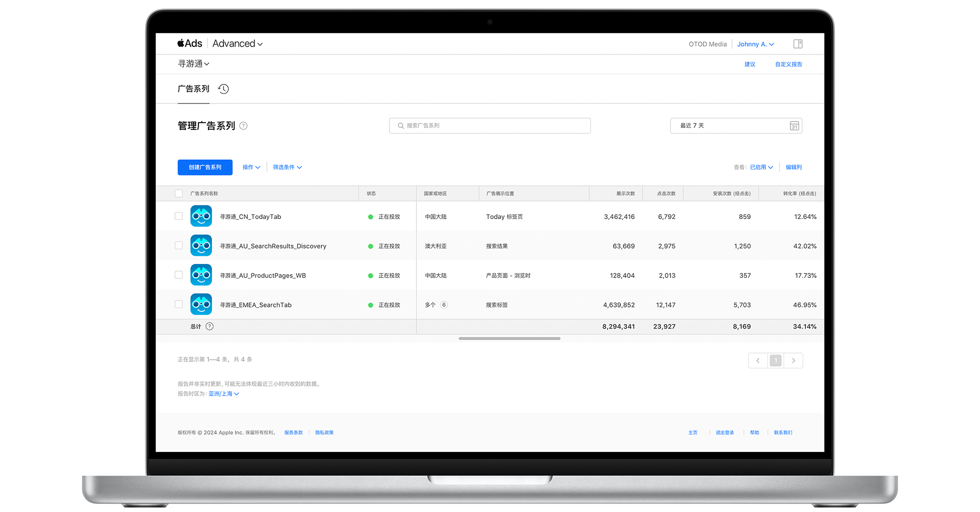Sort by 状态 column header
The height and width of the screenshot is (512, 980).
click(371, 193)
